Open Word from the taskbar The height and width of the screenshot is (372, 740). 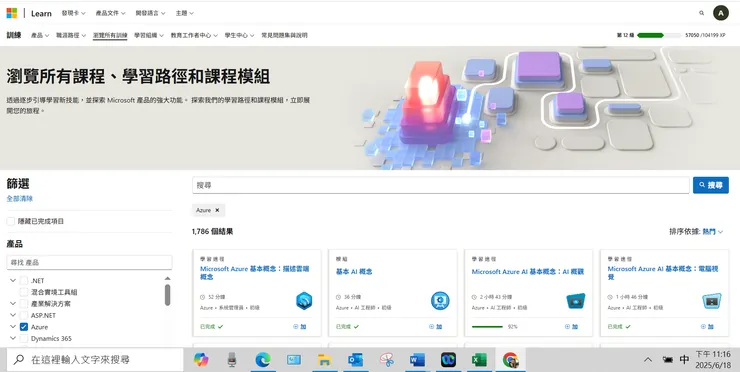[x=417, y=360]
